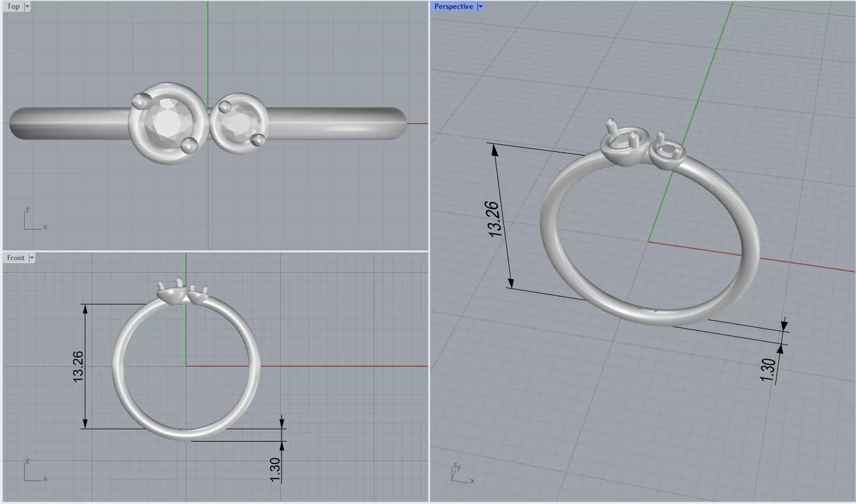This screenshot has height=504, width=856.
Task: Select the Front viewport title label
Action: (x=16, y=258)
